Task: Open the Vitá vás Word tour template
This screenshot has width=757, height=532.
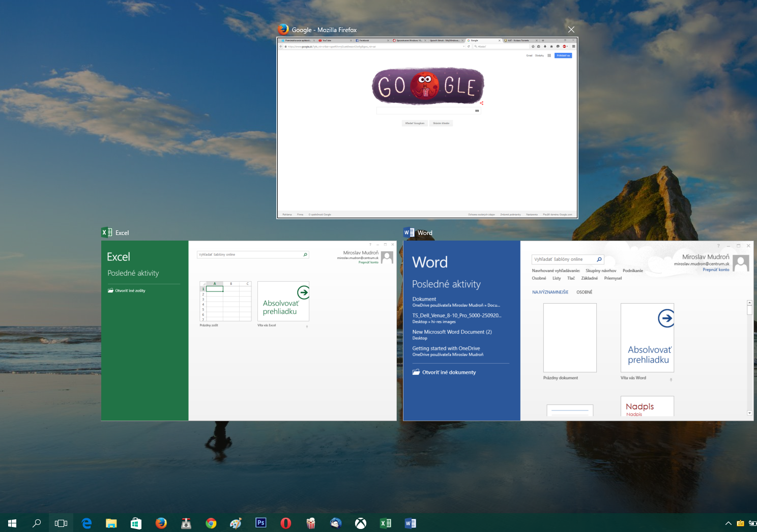Action: [647, 338]
